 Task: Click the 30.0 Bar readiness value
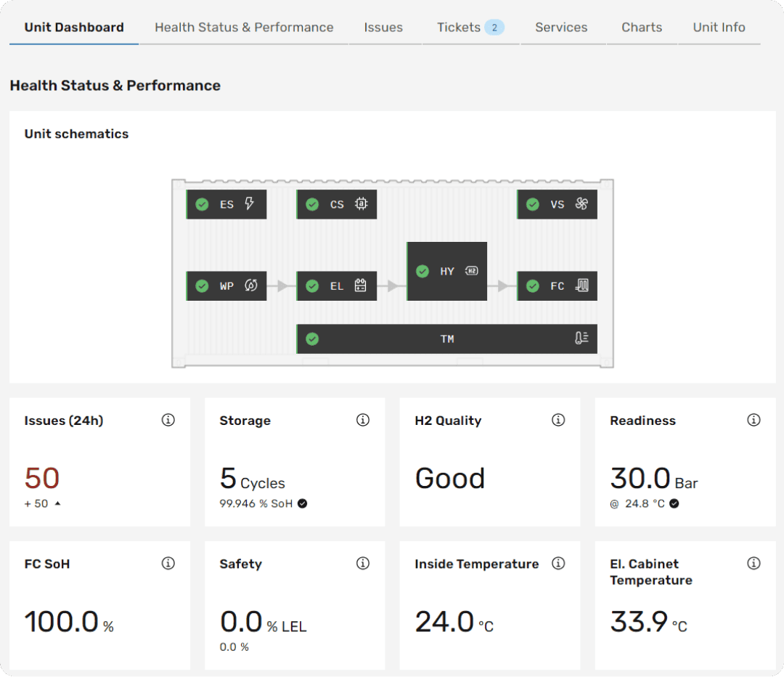pos(654,479)
